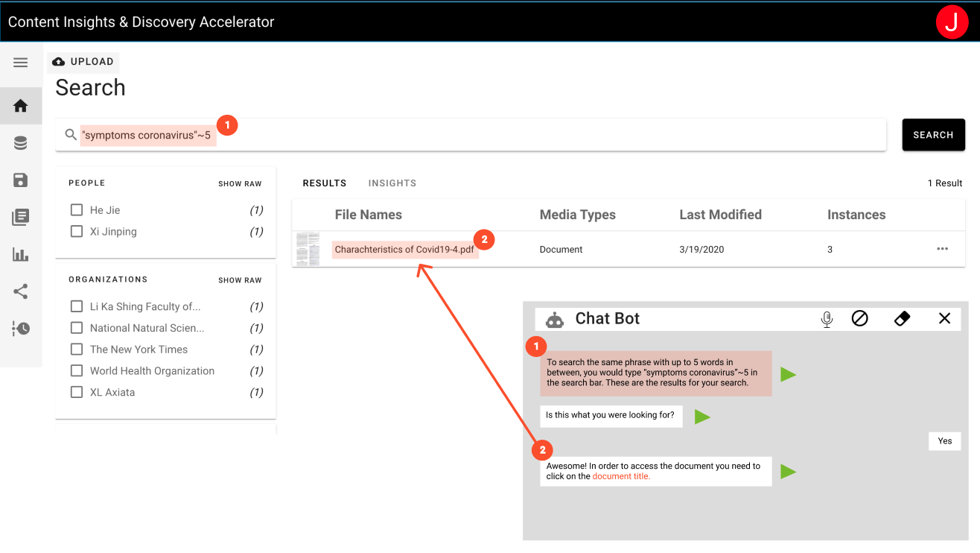Switch to the Results tab
Screen dimensions: 980x553
[325, 183]
